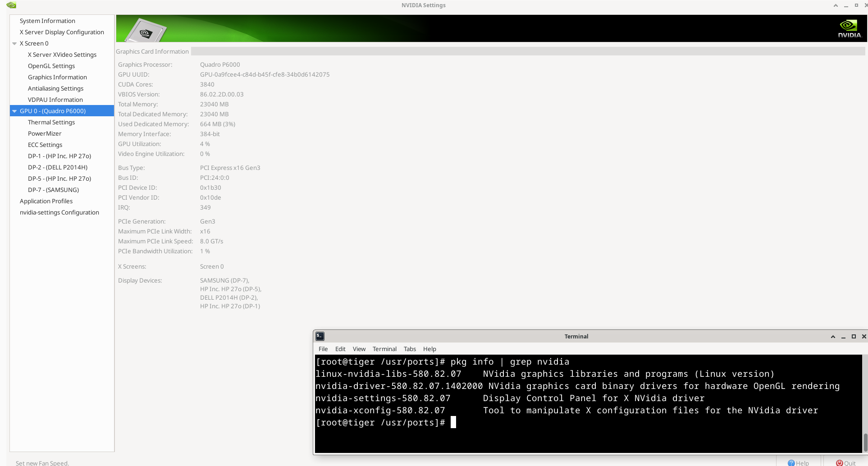Click the Graphics Card Information header
The image size is (868, 466).
click(x=152, y=51)
